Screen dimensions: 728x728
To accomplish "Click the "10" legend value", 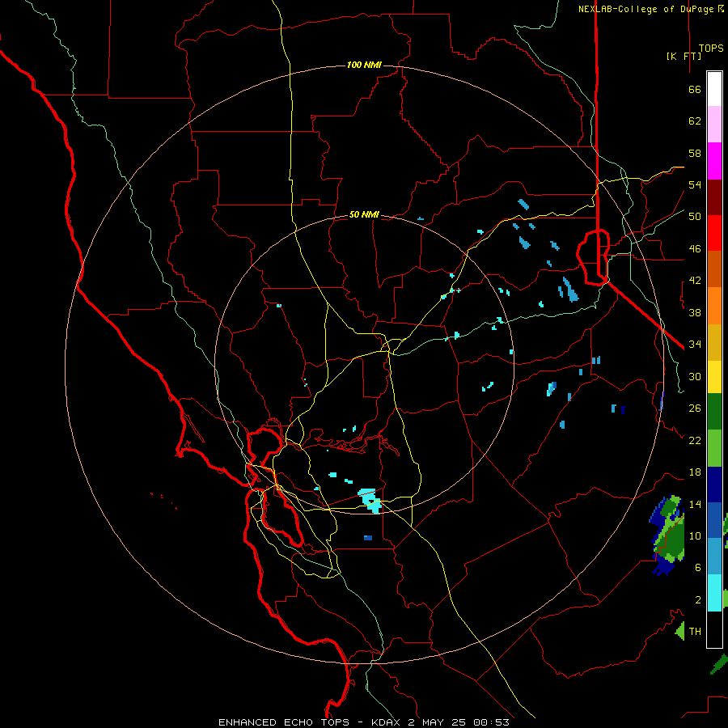I will click(695, 535).
